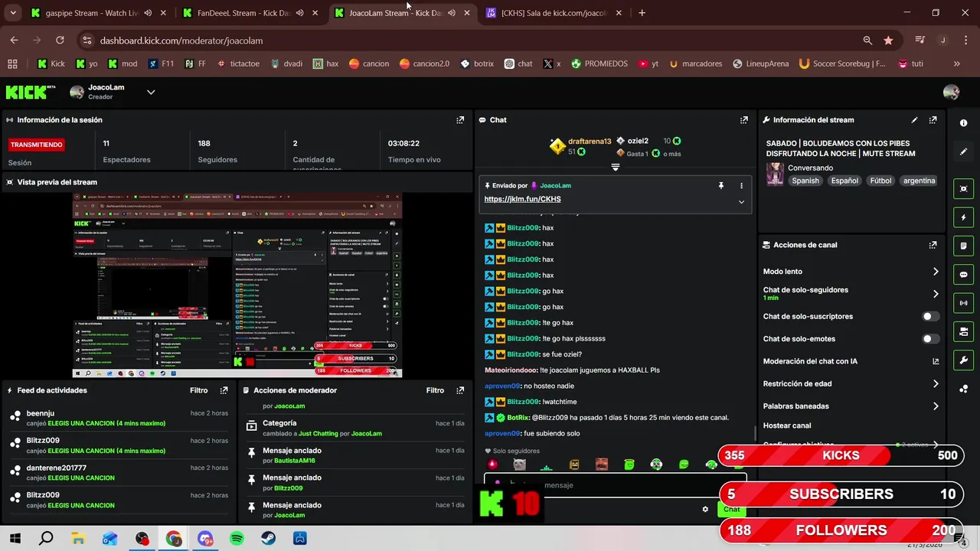Open the info icon in right sidebar
This screenshot has height=551, width=980.
(x=963, y=123)
